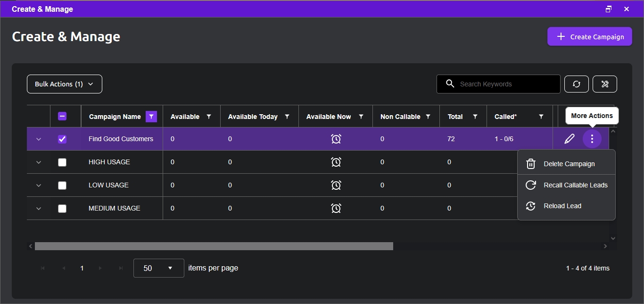The width and height of the screenshot is (644, 304).
Task: Sort by the Available Today column header
Action: coord(253,117)
